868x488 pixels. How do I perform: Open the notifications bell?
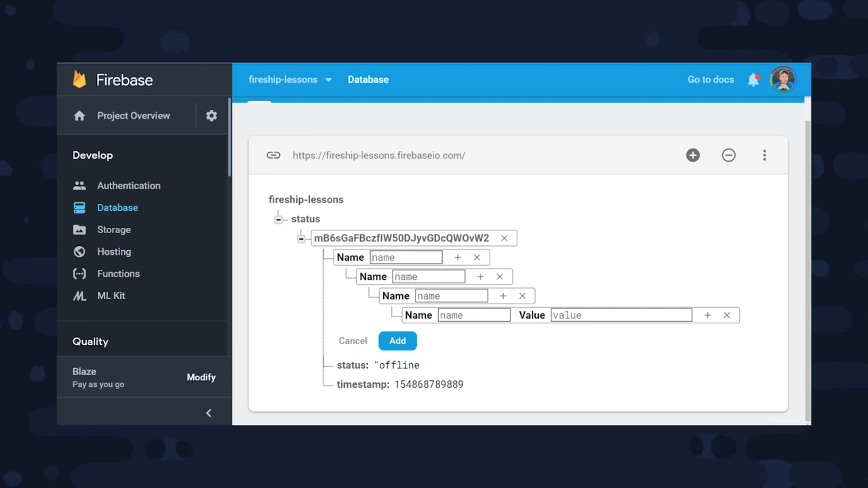(754, 80)
